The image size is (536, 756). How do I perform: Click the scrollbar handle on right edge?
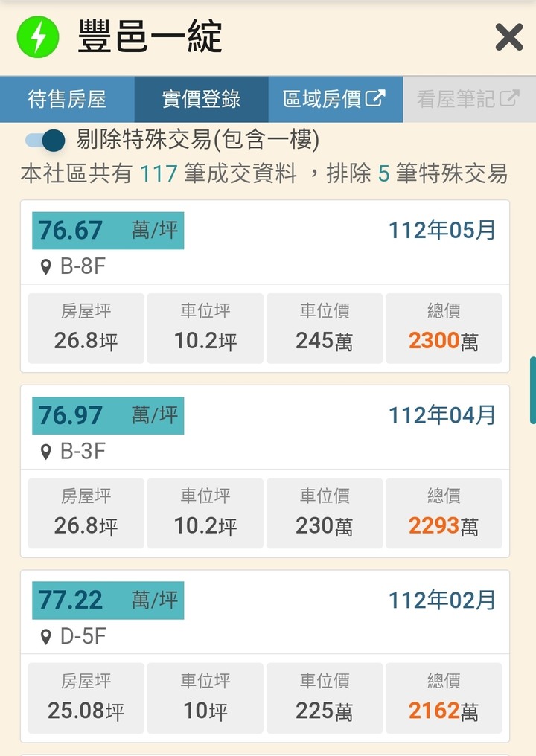coord(533,391)
